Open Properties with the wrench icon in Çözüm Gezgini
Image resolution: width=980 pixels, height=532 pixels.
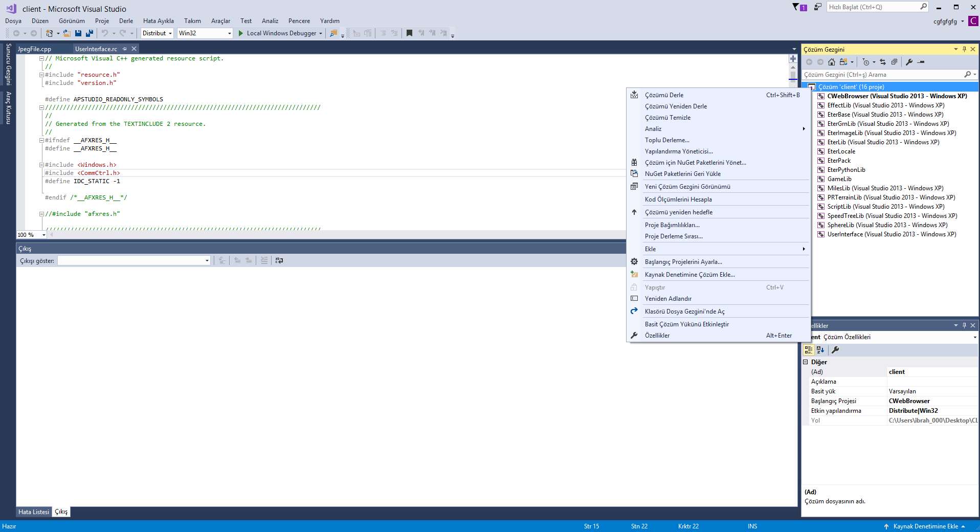(909, 62)
